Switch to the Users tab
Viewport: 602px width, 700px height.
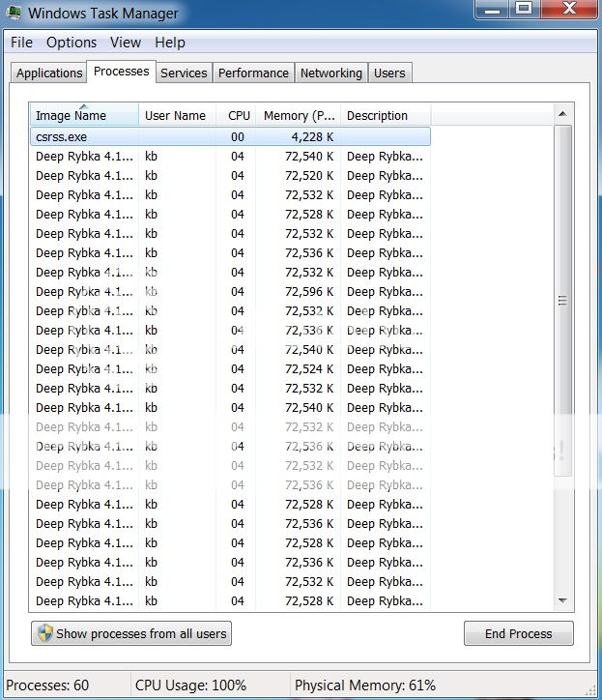389,73
